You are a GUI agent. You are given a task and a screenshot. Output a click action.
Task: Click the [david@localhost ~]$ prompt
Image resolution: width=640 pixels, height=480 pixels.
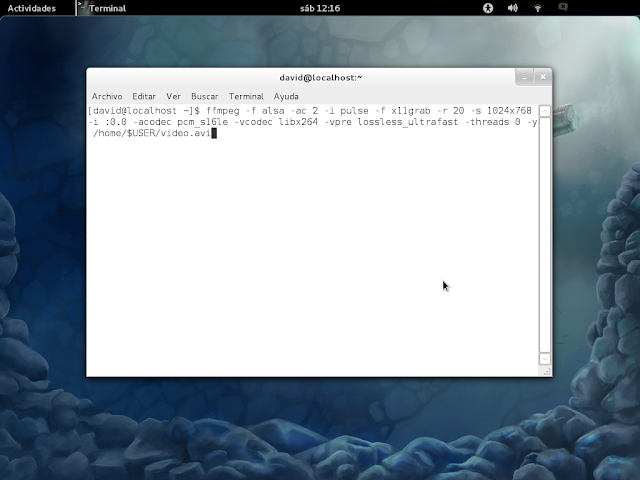[x=144, y=111]
